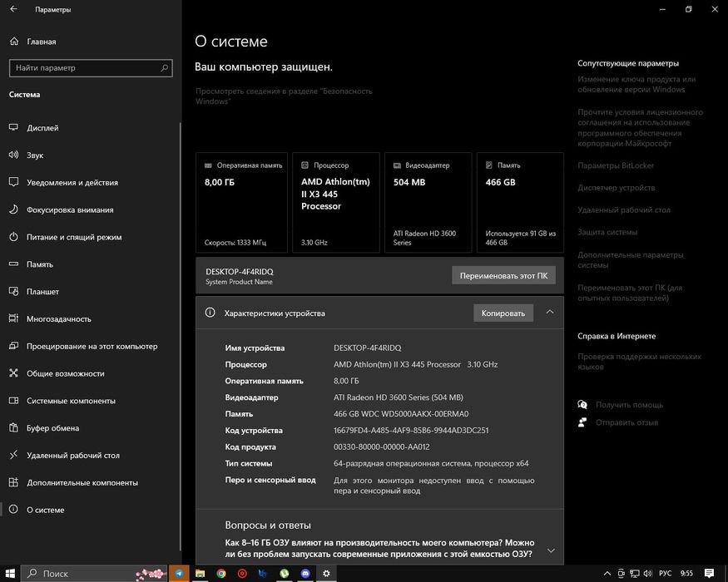728x582 pixels.
Task: Switch the РУС input language indicator
Action: [665, 574]
